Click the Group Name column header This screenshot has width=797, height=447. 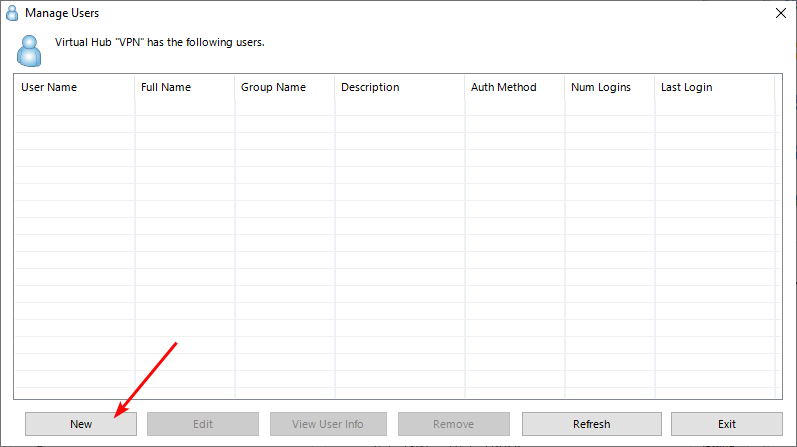click(285, 87)
